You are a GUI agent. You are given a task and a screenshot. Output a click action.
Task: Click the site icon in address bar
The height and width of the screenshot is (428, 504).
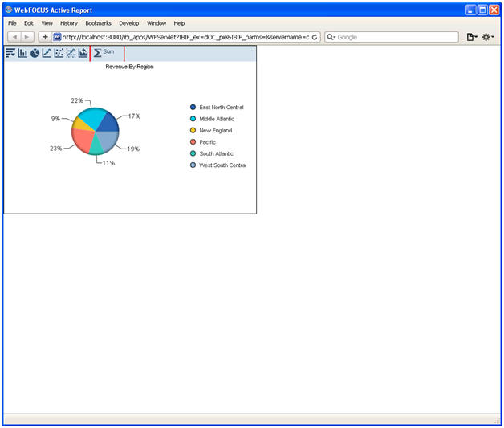(x=57, y=37)
